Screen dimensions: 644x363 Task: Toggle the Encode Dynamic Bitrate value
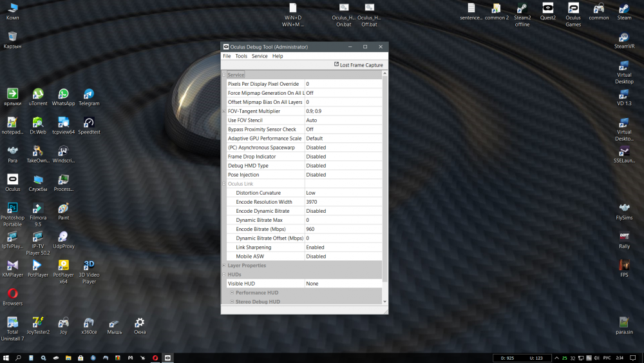point(343,211)
